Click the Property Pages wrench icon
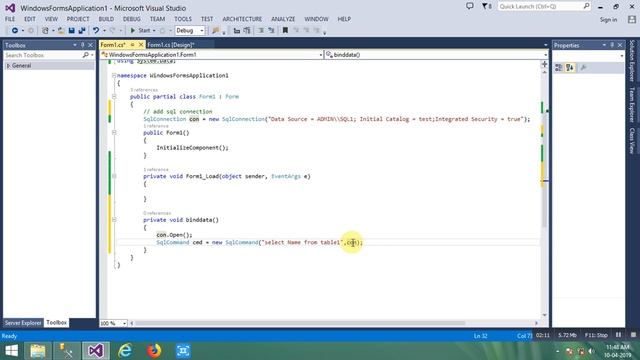This screenshot has height=360, width=640. click(583, 68)
